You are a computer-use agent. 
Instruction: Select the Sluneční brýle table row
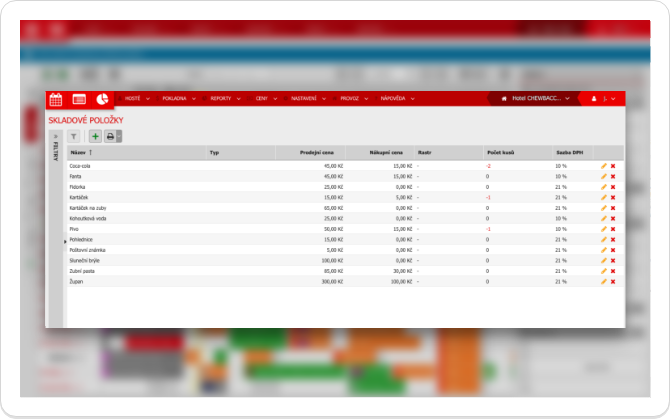tap(300, 260)
